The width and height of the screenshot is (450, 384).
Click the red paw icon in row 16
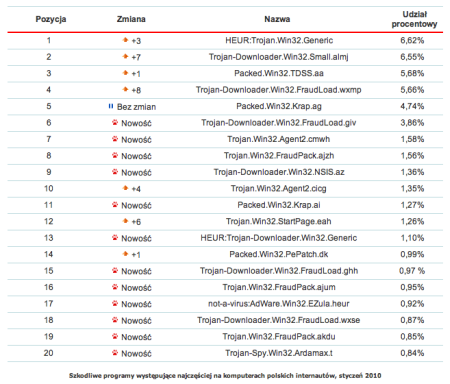point(115,287)
